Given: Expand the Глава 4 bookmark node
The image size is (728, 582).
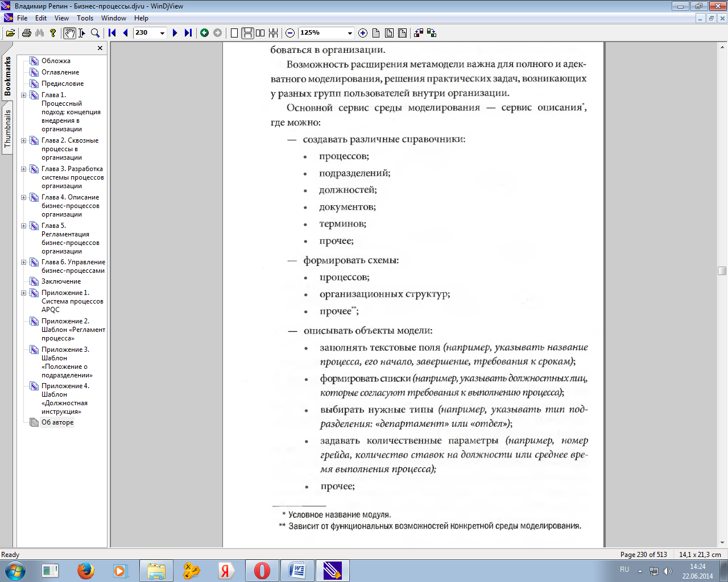Looking at the screenshot, I should [x=24, y=197].
